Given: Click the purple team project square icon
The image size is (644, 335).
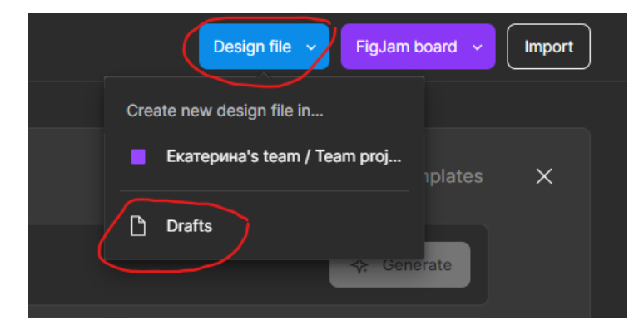Looking at the screenshot, I should point(138,156).
